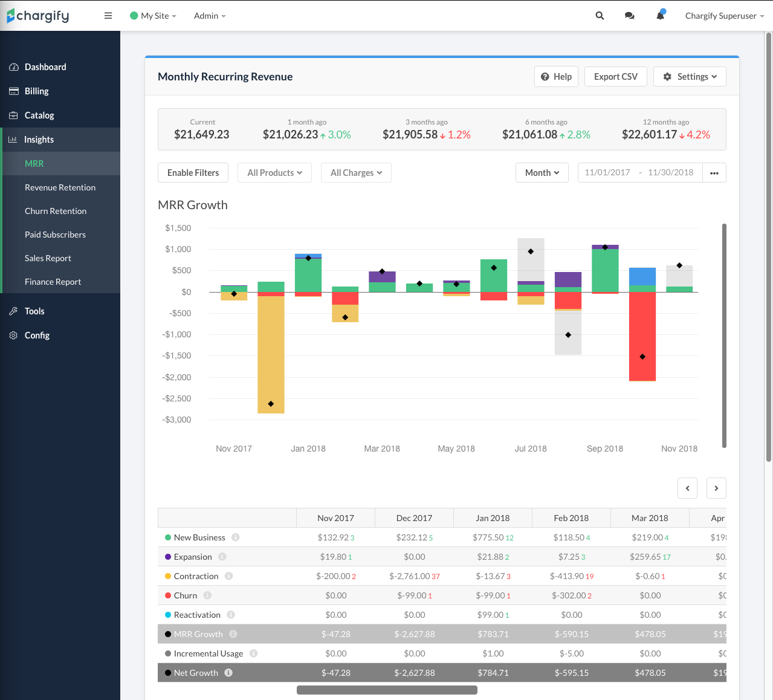Viewport: 773px width, 700px height.
Task: Open the Settings dropdown
Action: tap(690, 77)
